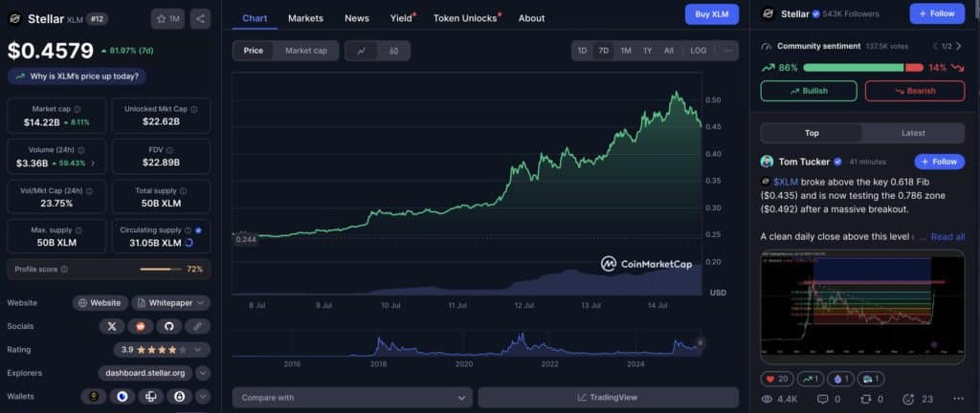The width and height of the screenshot is (980, 413).
Task: Open the About tab
Action: tap(532, 18)
